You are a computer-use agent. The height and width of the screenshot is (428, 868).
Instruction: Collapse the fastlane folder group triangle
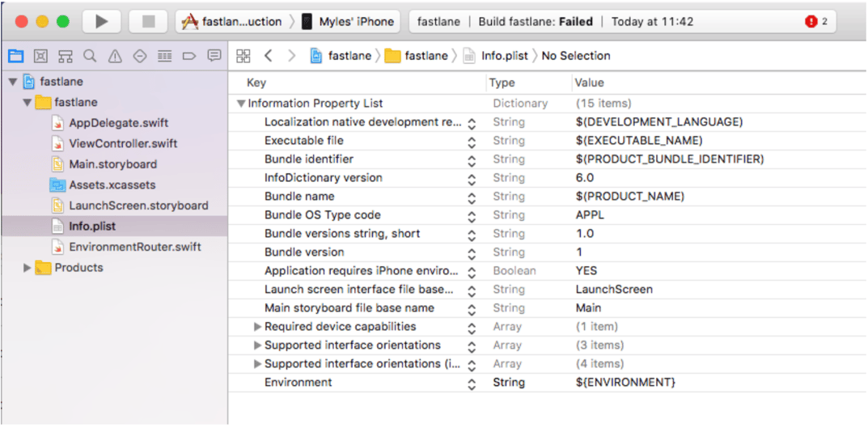tap(28, 103)
